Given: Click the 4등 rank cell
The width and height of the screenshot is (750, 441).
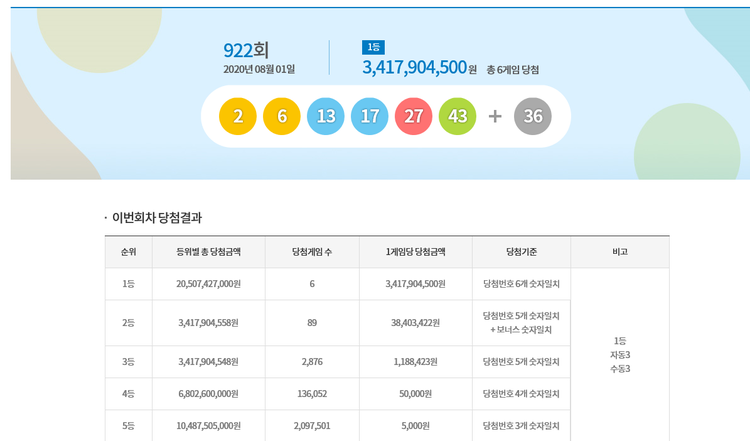Looking at the screenshot, I should tap(129, 394).
